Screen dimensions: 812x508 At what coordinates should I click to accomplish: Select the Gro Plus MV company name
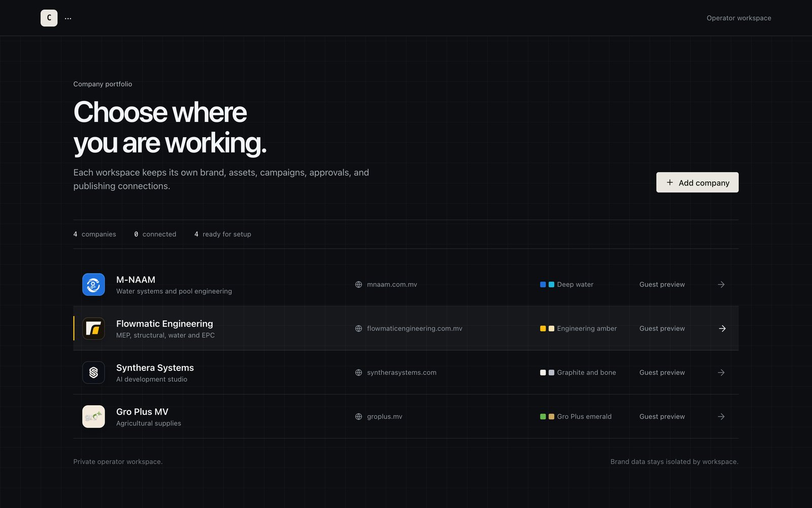tap(142, 411)
